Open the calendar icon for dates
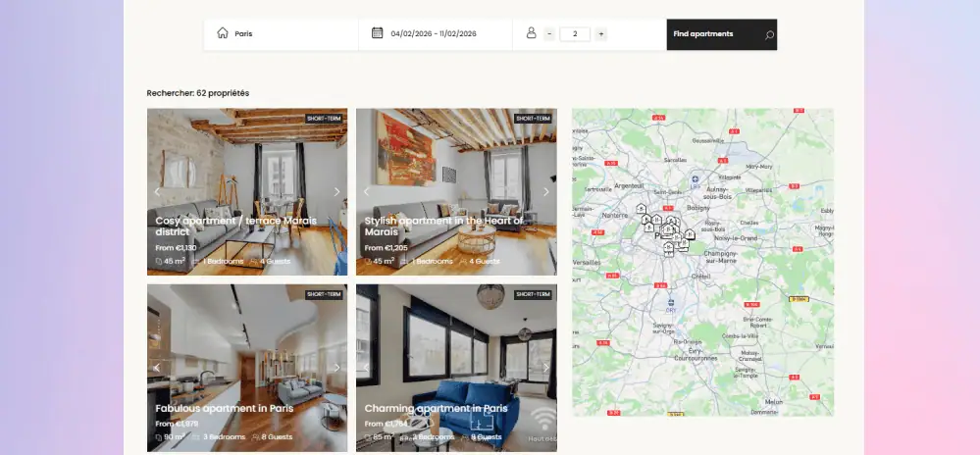 (x=377, y=33)
